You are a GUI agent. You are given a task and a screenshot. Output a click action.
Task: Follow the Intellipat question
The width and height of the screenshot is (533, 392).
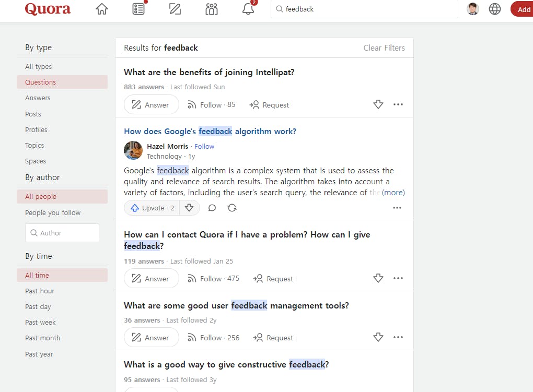coord(212,104)
